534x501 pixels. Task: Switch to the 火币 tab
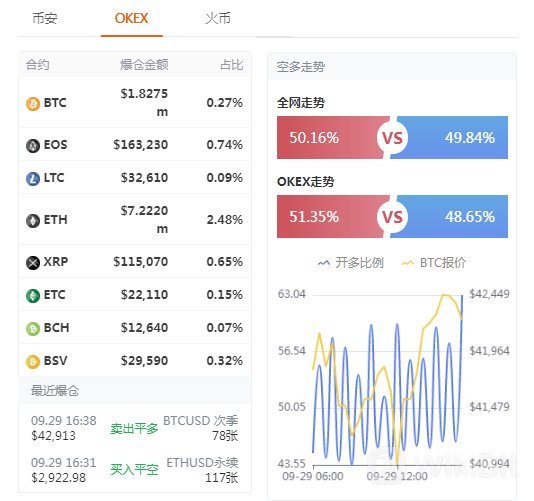pyautogui.click(x=218, y=18)
